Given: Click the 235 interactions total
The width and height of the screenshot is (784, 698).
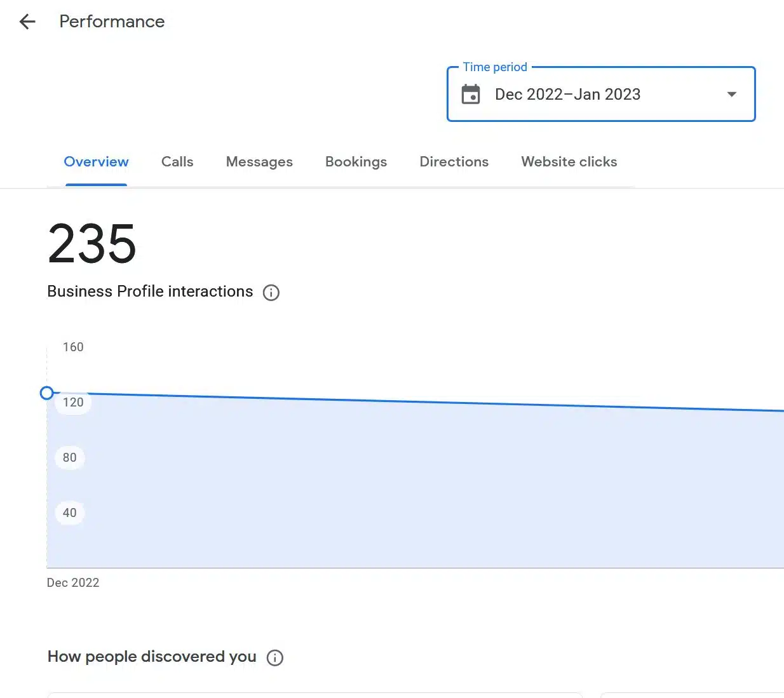Looking at the screenshot, I should pos(92,244).
